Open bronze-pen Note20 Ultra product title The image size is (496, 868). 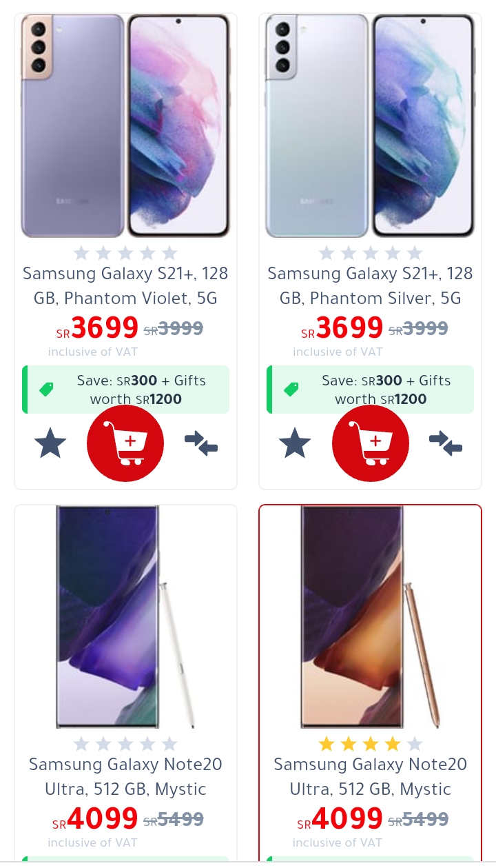click(x=371, y=777)
